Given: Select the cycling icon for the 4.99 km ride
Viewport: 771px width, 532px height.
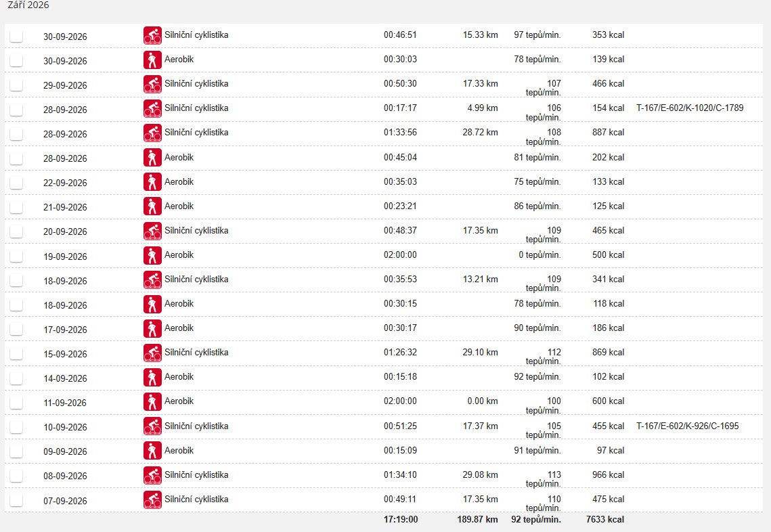Looking at the screenshot, I should 152,109.
